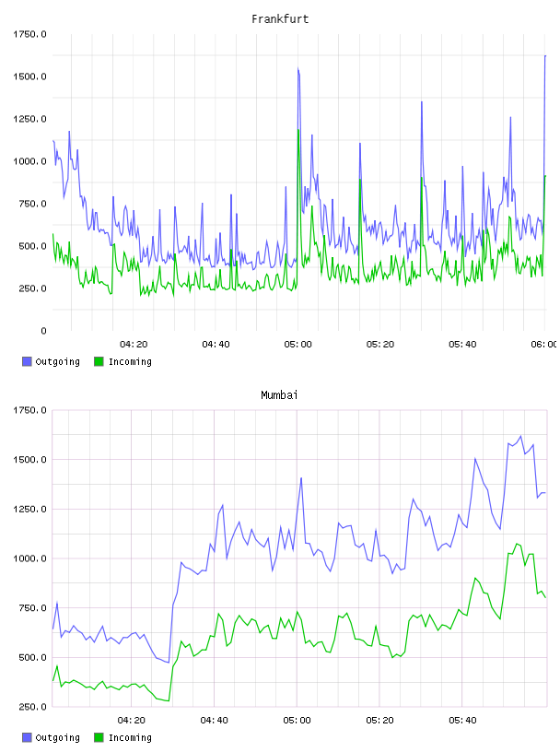Click the 1750.0 axis value on Mumbai chart
560x752 pixels.
coord(29,410)
